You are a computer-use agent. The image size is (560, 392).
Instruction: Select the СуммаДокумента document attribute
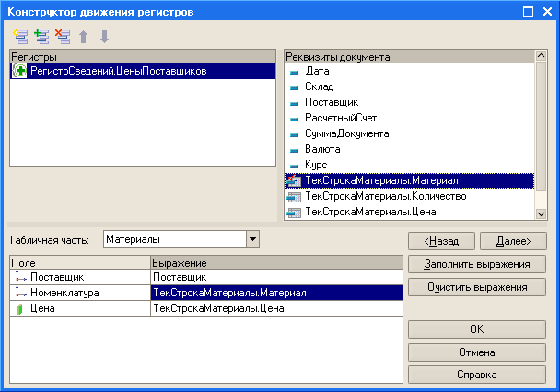409,133
